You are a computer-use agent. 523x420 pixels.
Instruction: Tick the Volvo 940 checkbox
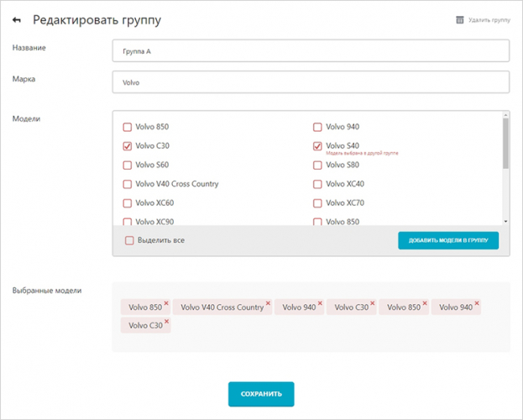point(317,127)
